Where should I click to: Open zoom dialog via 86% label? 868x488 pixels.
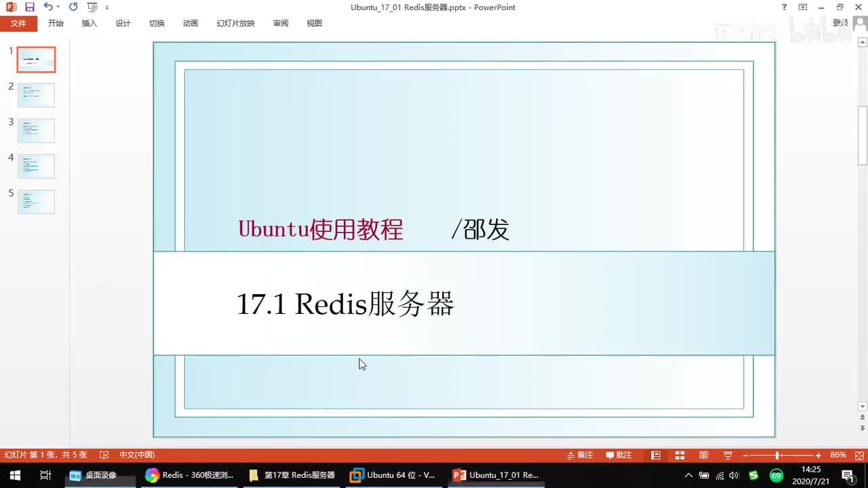(x=838, y=455)
